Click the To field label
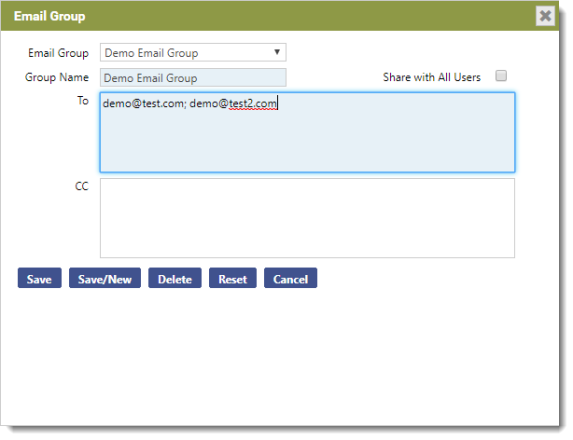 [83, 100]
